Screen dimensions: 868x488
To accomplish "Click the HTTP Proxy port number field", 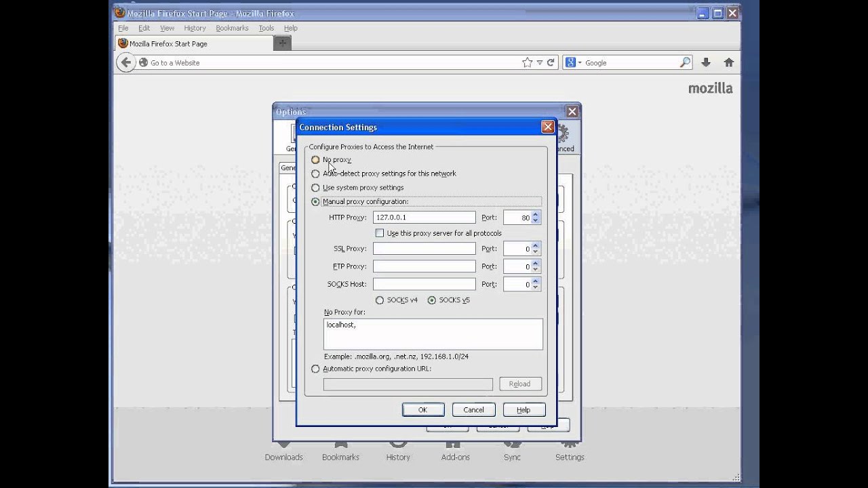I will point(517,218).
